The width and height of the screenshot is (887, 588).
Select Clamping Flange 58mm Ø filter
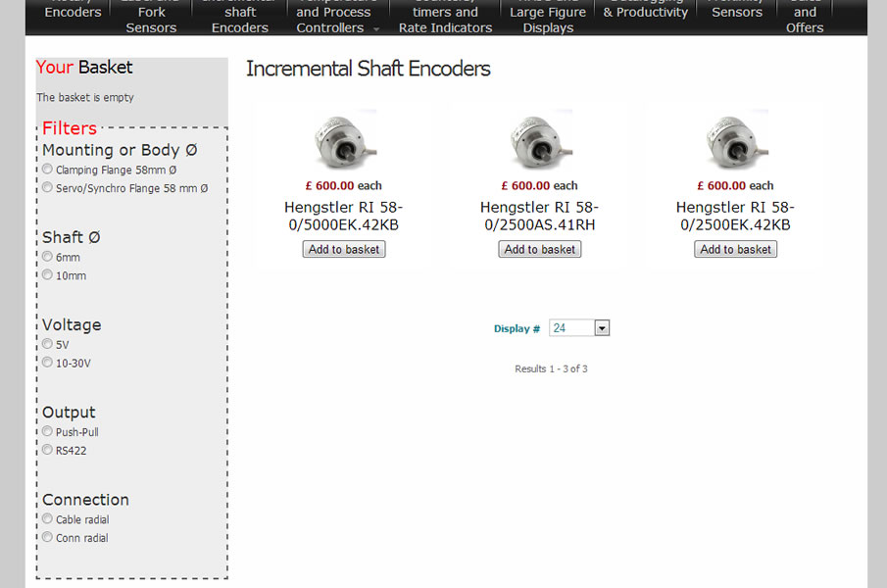[47, 169]
